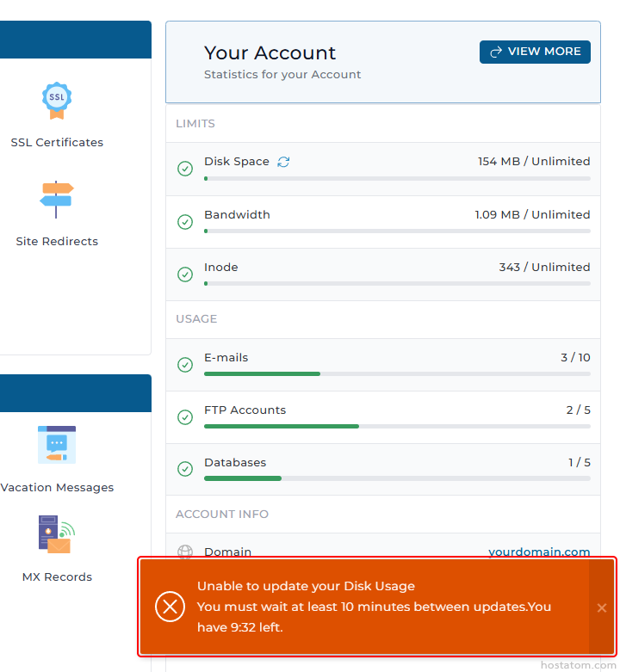620x672 pixels.
Task: Click the E-mails usage progress bar
Action: (397, 373)
